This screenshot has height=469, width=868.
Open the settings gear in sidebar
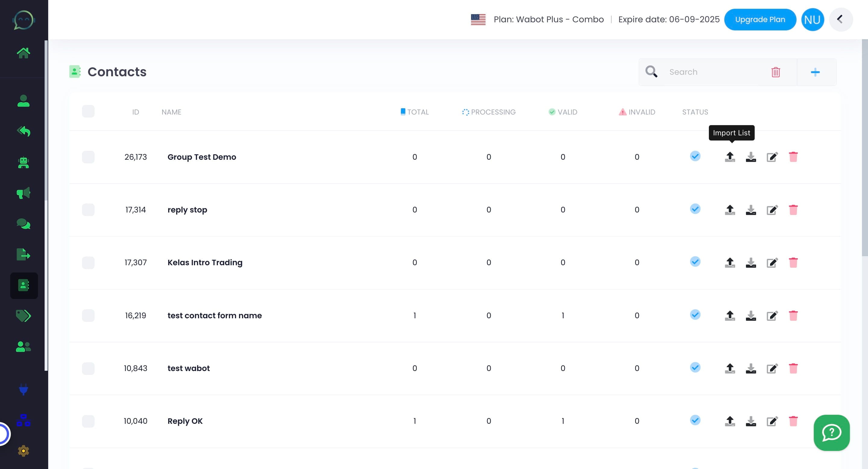[23, 451]
